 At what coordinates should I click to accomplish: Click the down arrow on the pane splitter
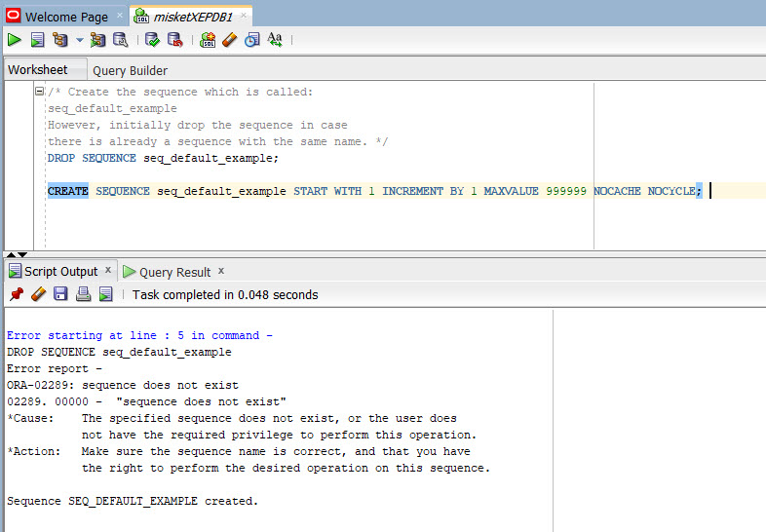[x=22, y=254]
